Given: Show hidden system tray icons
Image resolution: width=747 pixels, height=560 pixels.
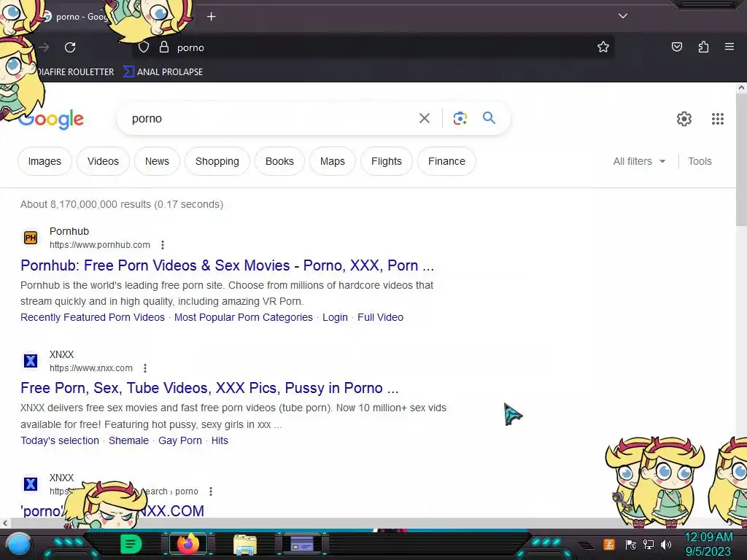Looking at the screenshot, I should 587,545.
